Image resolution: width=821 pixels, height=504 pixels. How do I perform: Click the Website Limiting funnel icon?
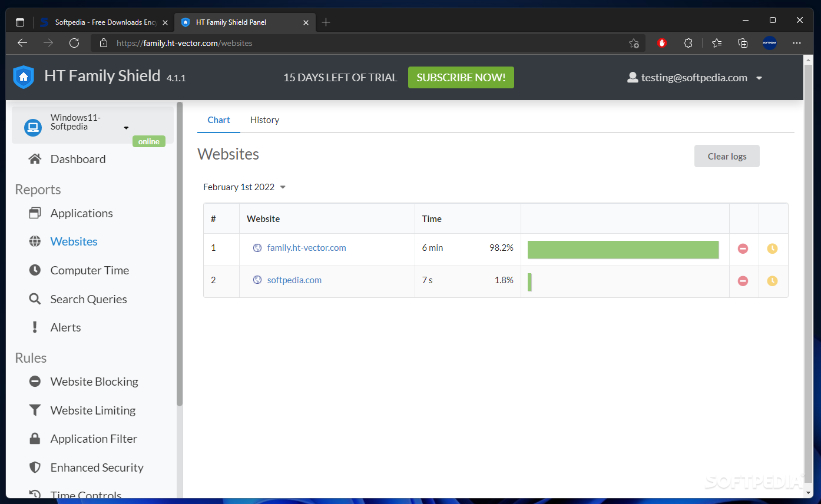35,410
